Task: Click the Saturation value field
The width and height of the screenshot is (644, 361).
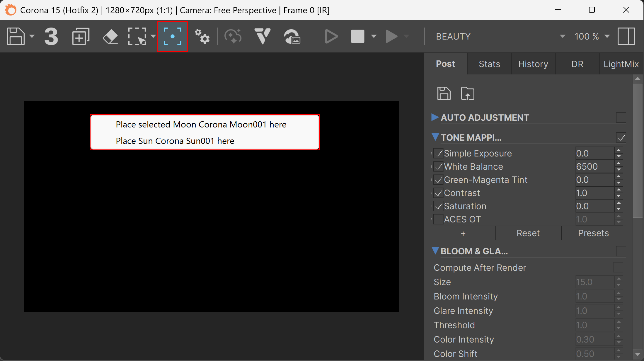Action: pyautogui.click(x=594, y=206)
